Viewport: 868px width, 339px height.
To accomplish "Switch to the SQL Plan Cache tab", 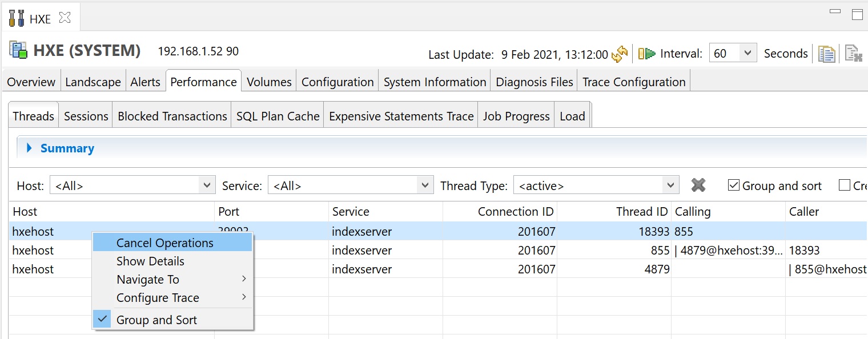I will tap(278, 116).
